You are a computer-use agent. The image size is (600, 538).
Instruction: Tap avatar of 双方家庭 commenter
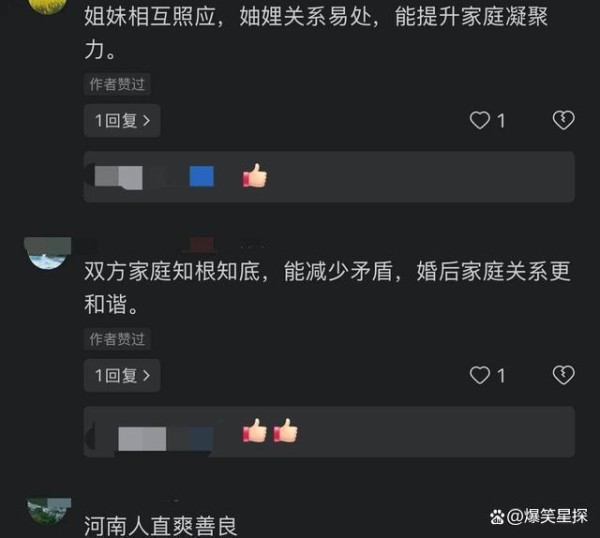click(x=47, y=253)
